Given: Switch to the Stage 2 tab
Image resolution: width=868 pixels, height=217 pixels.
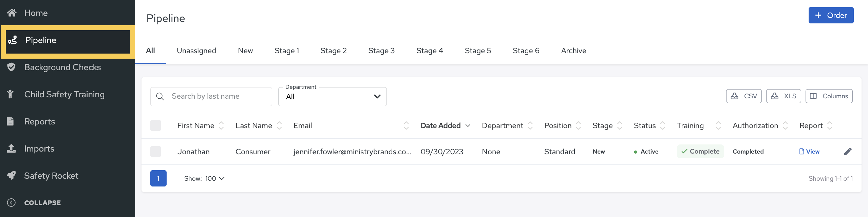Looking at the screenshot, I should tap(334, 51).
